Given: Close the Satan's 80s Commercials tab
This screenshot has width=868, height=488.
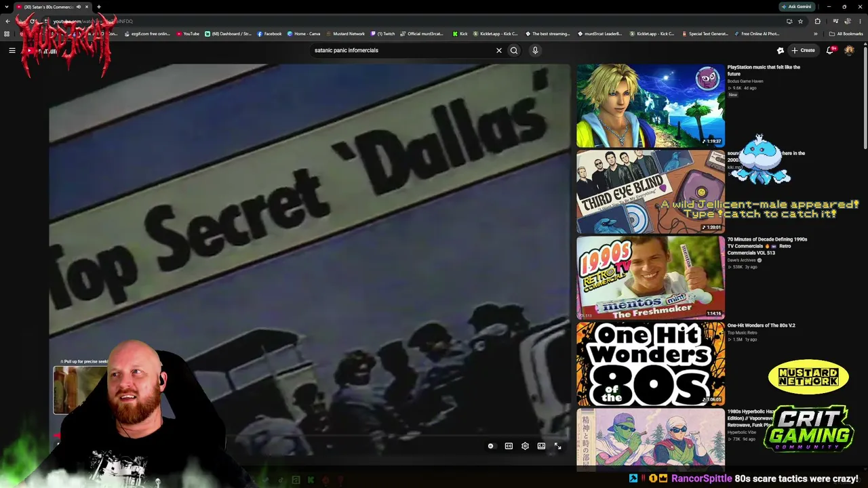Looking at the screenshot, I should pyautogui.click(x=86, y=7).
